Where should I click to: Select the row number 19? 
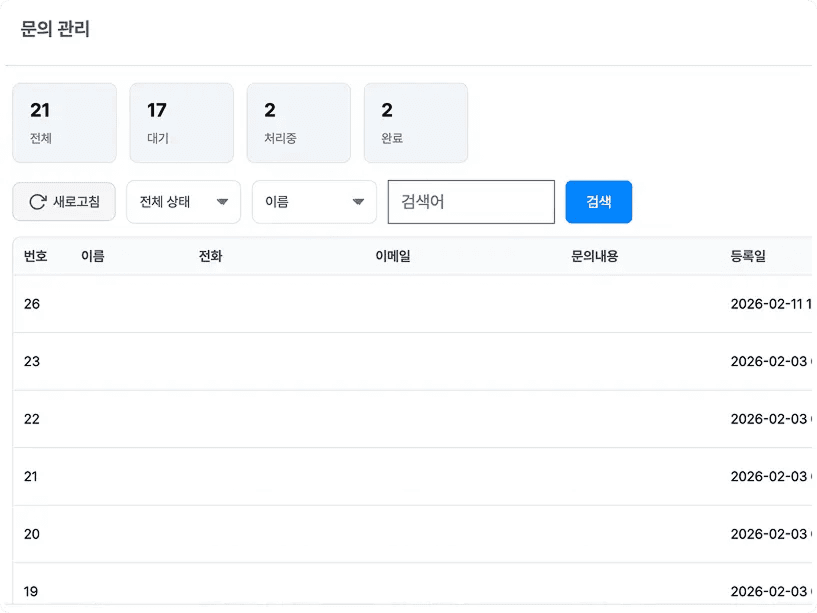31,592
